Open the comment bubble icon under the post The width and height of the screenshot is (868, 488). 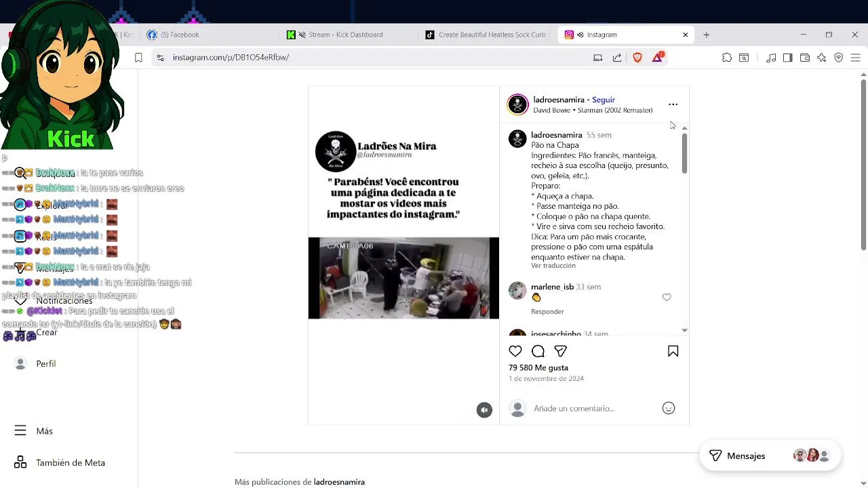pyautogui.click(x=538, y=351)
